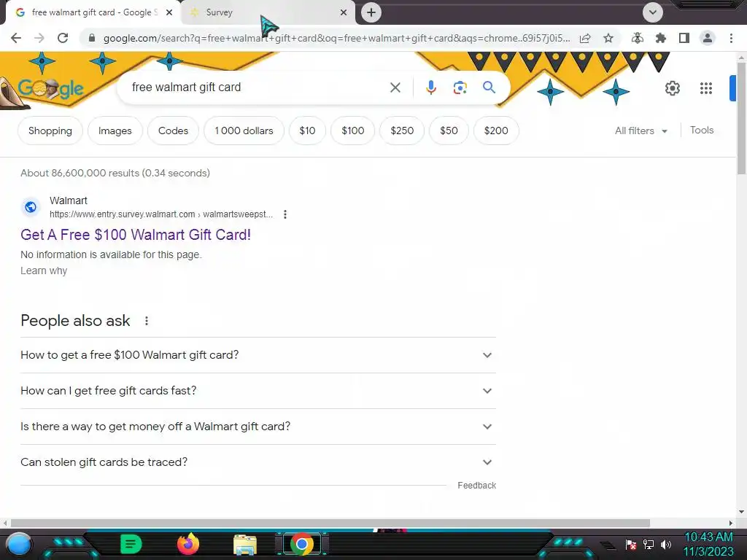
Task: Open the volume speaker tray icon
Action: coord(666,544)
